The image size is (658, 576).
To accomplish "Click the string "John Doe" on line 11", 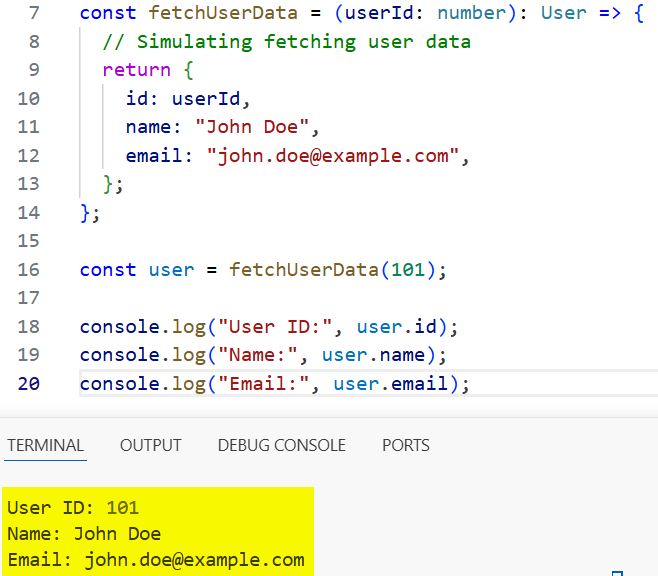I will (x=252, y=127).
